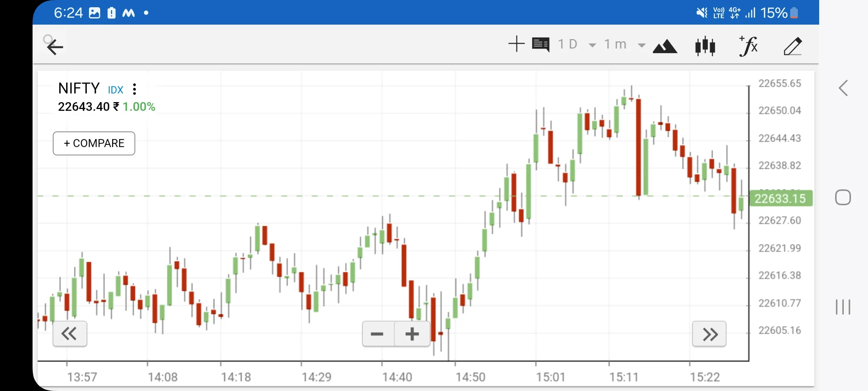The image size is (868, 391).
Task: Tap the 22643.40 price value
Action: click(x=84, y=107)
